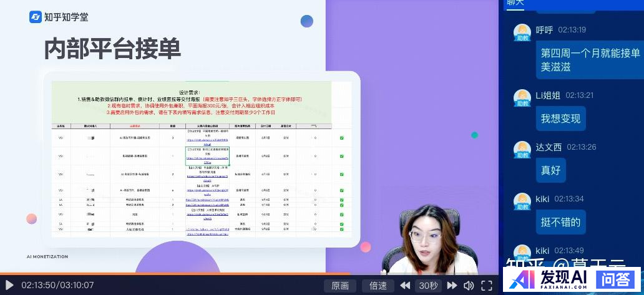Click the slide title 内部平台接单
The height and width of the screenshot is (295, 644).
click(x=112, y=49)
